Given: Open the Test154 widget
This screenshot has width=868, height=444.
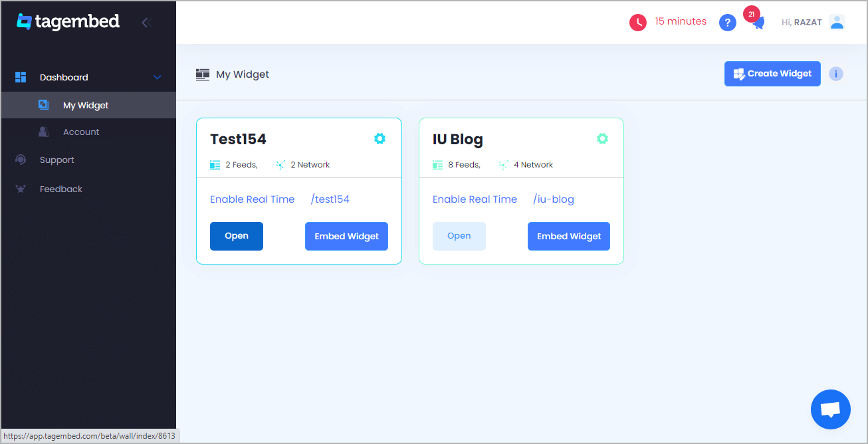Looking at the screenshot, I should tap(237, 236).
